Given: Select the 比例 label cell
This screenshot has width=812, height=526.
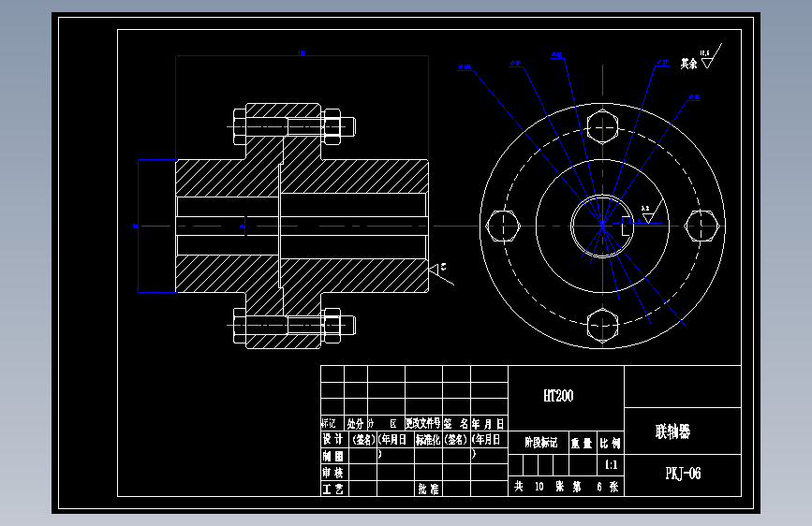Looking at the screenshot, I should click(x=611, y=443).
